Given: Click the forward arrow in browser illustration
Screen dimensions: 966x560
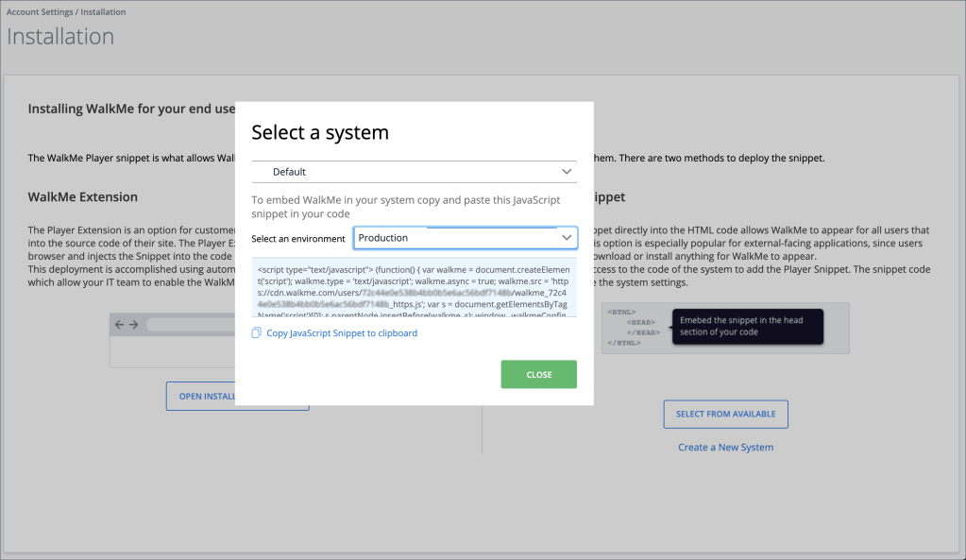Looking at the screenshot, I should pyautogui.click(x=133, y=324).
